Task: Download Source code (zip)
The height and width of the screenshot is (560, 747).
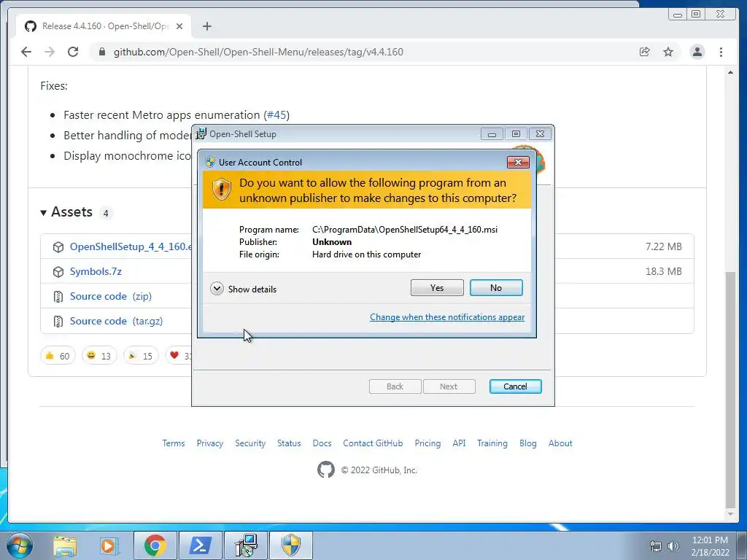Action: click(x=111, y=296)
